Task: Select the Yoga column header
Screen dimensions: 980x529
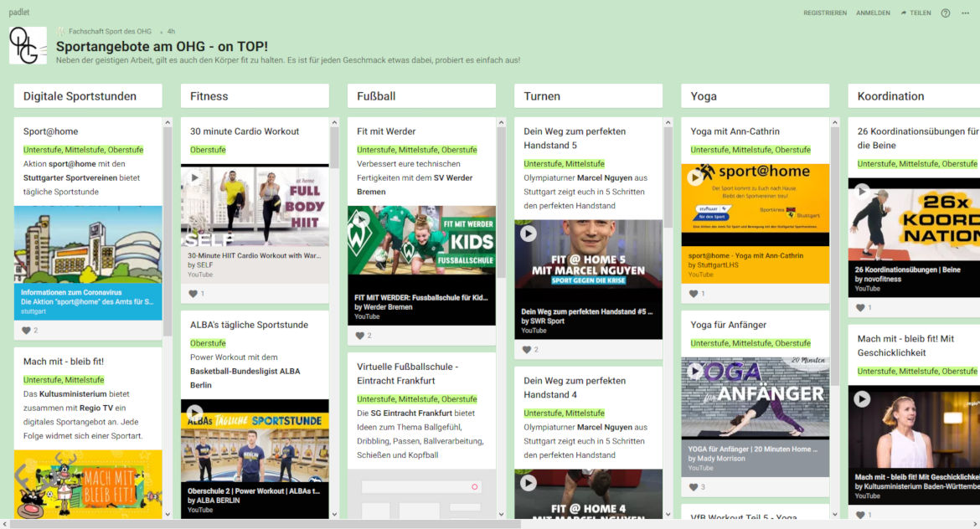Action: pos(756,96)
